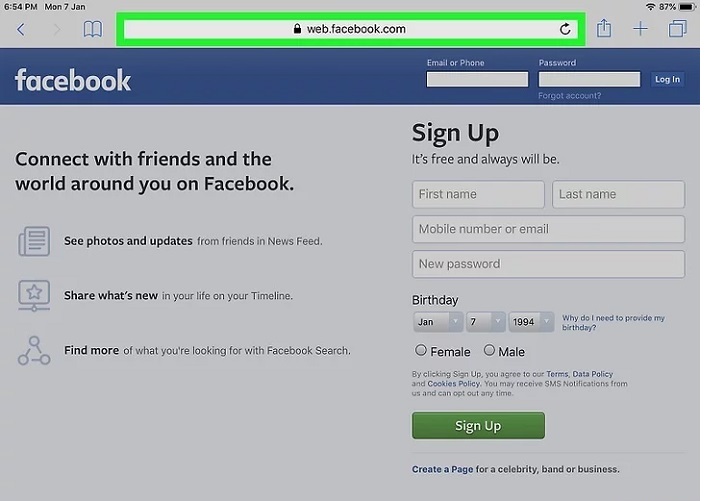The height and width of the screenshot is (501, 705).
Task: Open the Create a Page link
Action: pos(442,469)
